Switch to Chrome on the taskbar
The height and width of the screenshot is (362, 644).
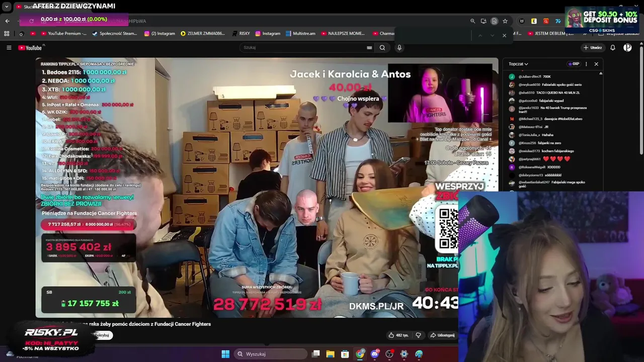tap(360, 354)
